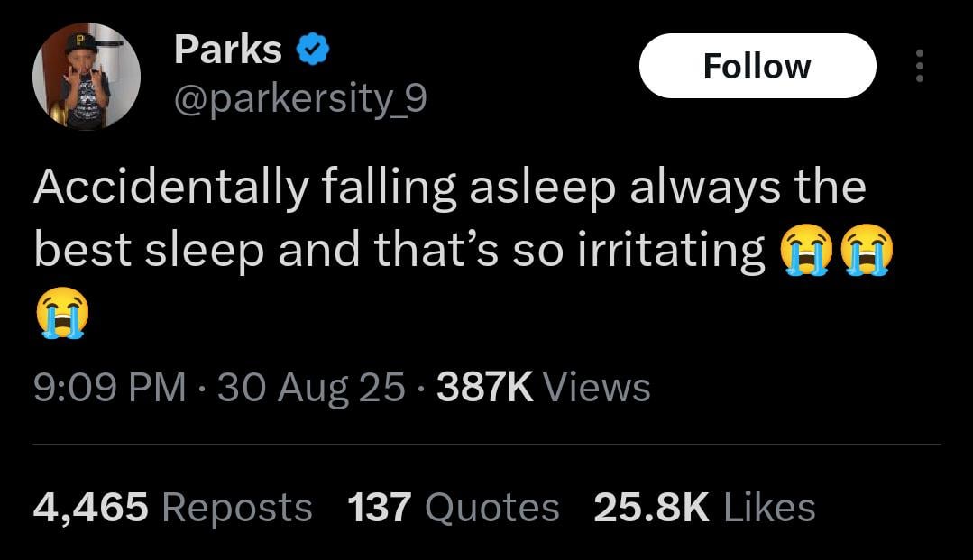Show the 4,465 Reposts list
Viewport: 973px width, 560px height.
coord(172,507)
